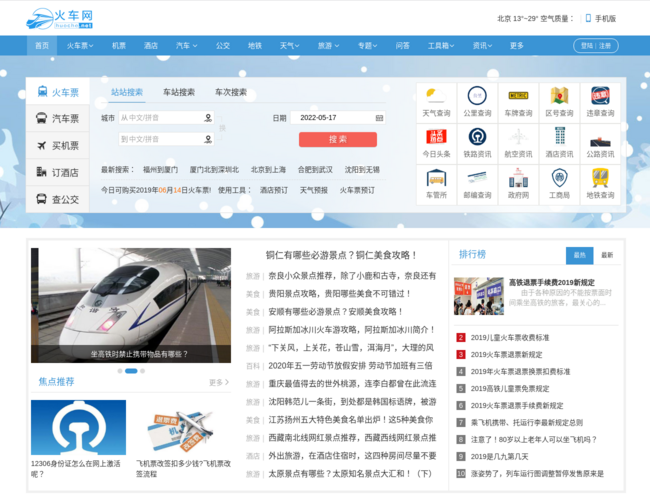Image resolution: width=650 pixels, height=500 pixels.
Task: Open 机票 in navigation bar
Action: click(119, 46)
